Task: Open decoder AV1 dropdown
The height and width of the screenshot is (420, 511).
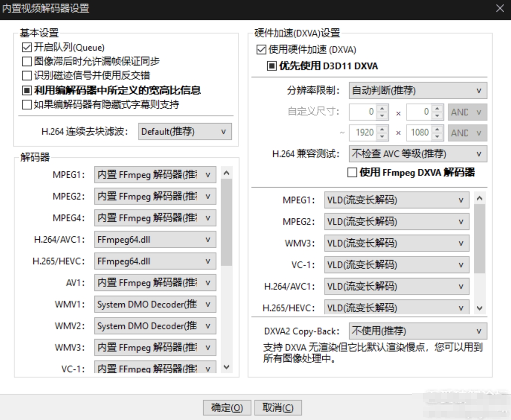Action: pyautogui.click(x=155, y=283)
